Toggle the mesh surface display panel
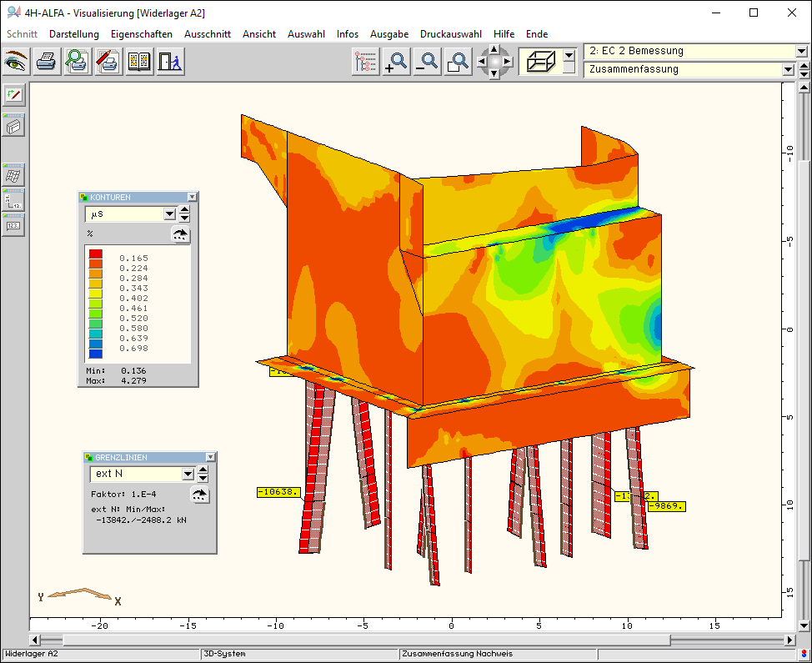The width and height of the screenshot is (812, 663). coord(14,176)
